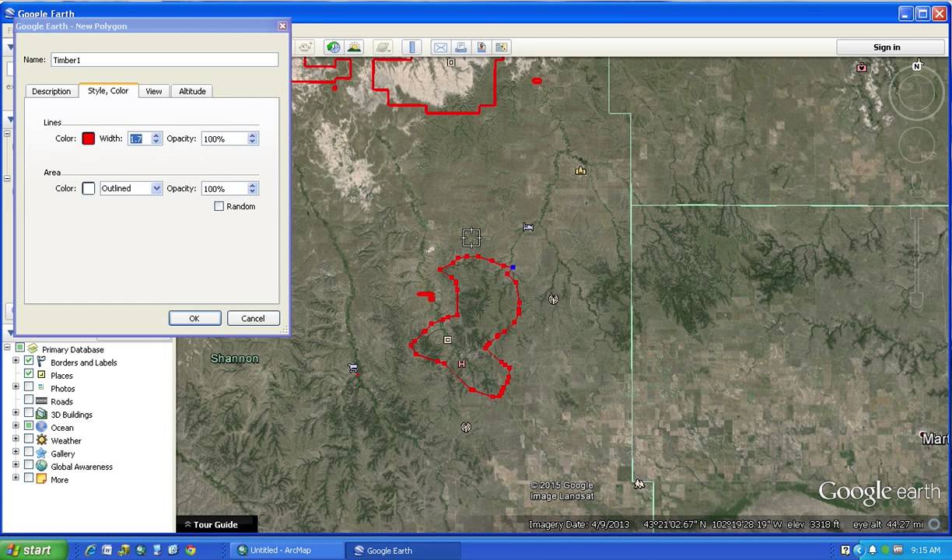Image resolution: width=952 pixels, height=560 pixels.
Task: Click the Print toolbar icon
Action: [x=460, y=47]
